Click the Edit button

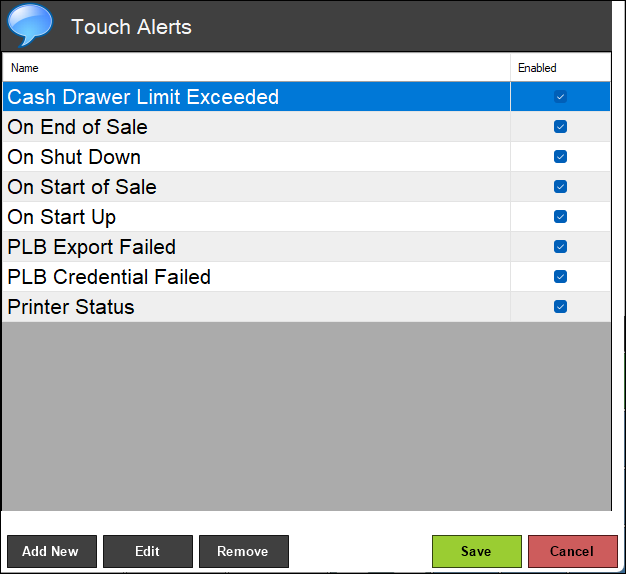[x=148, y=551]
